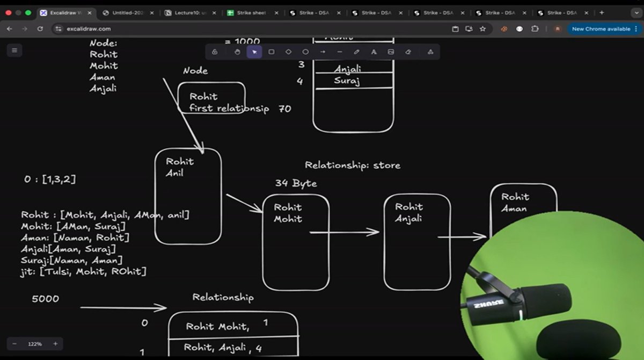644x360 pixels.
Task: Switch to the Strike sheet tab
Action: [x=252, y=12]
